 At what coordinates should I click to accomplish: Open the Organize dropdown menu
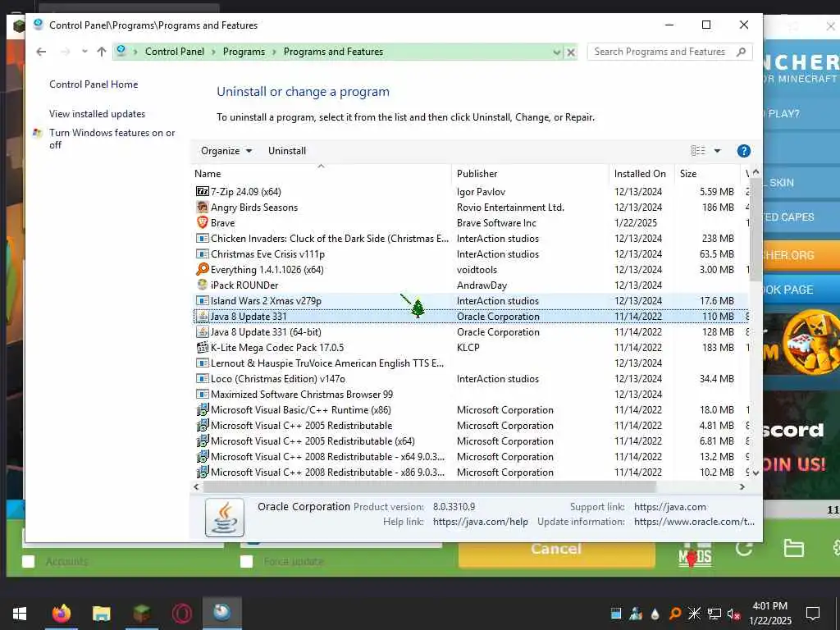click(226, 151)
